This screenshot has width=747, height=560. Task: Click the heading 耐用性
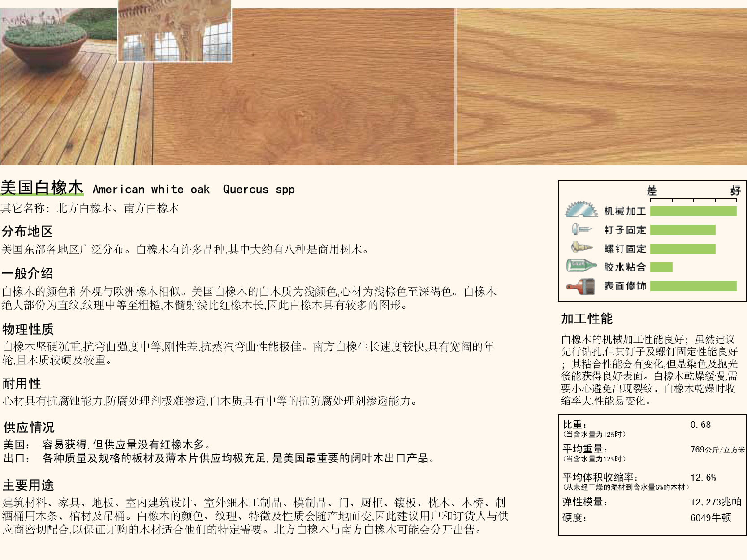[x=22, y=383]
